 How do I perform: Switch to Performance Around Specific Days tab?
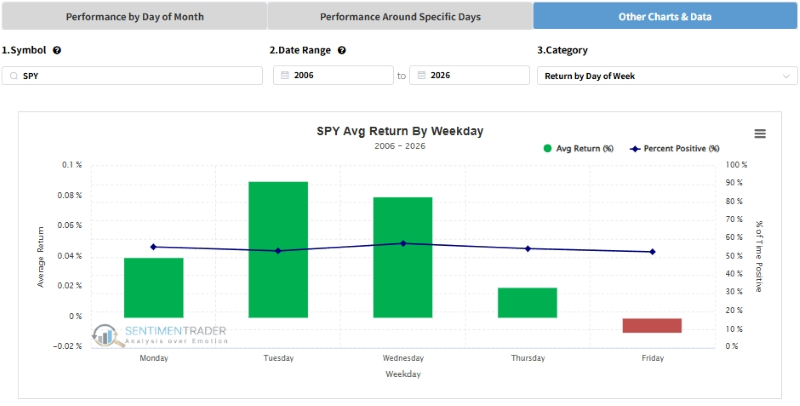(x=400, y=16)
